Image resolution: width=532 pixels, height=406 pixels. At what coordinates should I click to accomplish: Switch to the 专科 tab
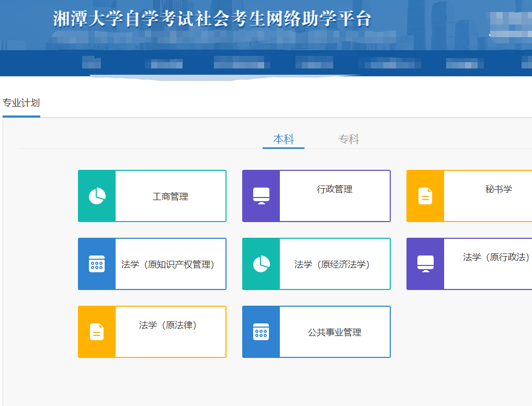point(349,139)
